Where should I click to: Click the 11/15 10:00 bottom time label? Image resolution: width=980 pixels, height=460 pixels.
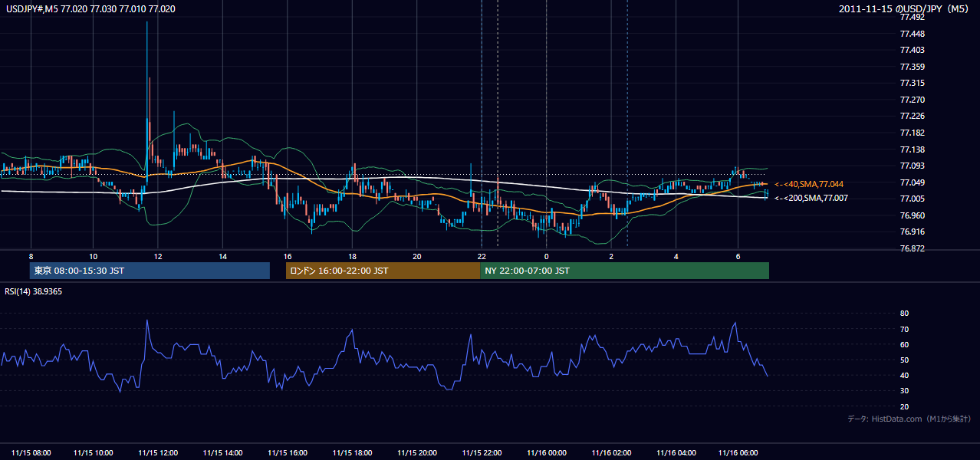(x=94, y=453)
